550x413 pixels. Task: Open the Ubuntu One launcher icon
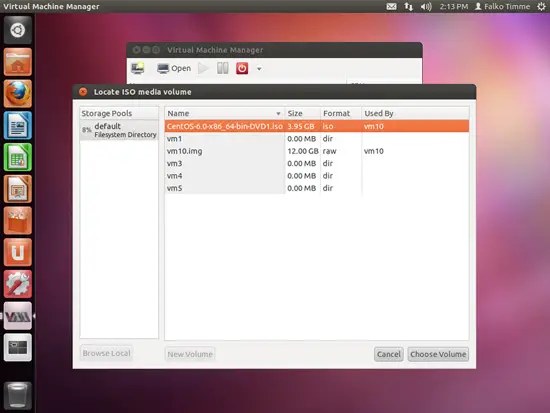click(18, 252)
